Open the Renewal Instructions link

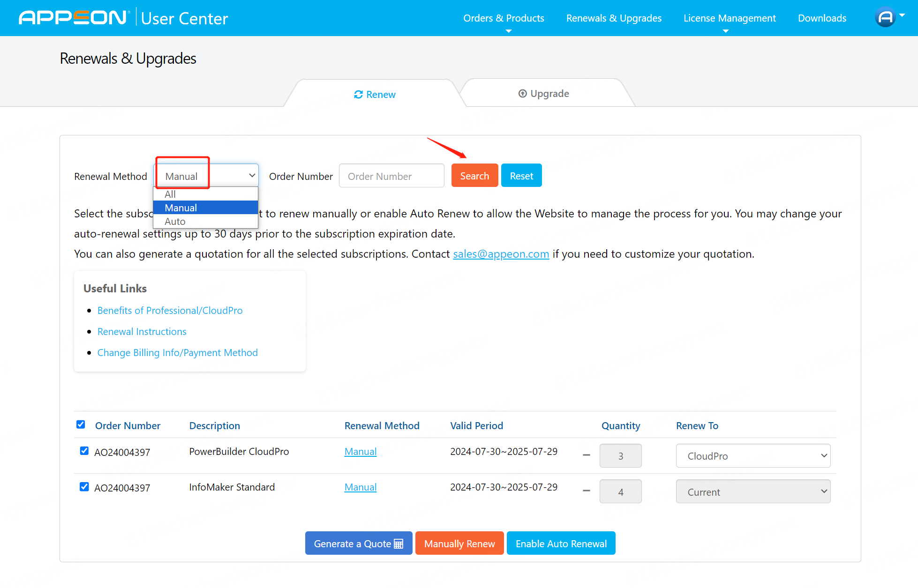[x=142, y=331]
